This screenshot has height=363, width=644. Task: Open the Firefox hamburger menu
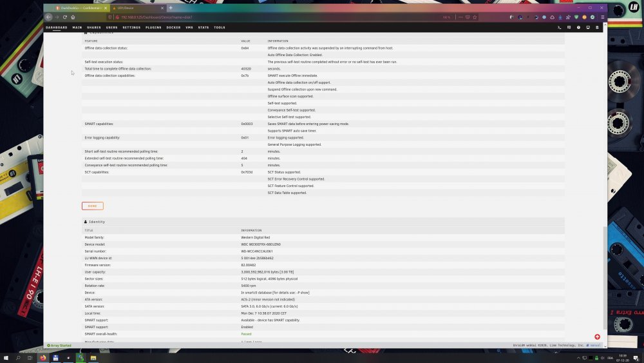coord(603,17)
